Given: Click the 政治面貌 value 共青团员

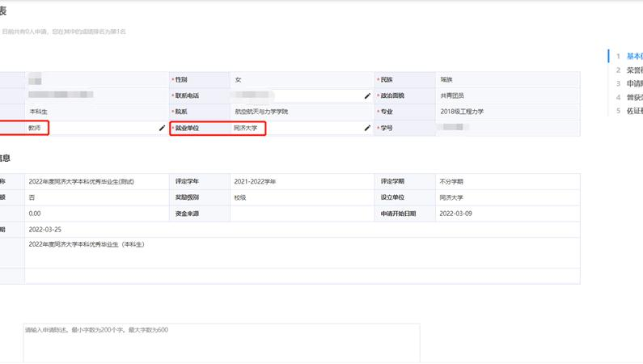Looking at the screenshot, I should click(452, 95).
